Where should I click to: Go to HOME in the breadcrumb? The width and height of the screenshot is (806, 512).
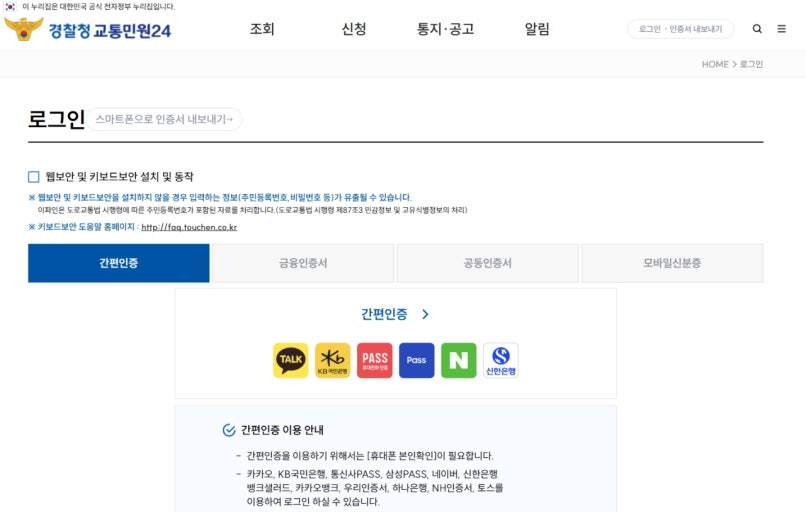pyautogui.click(x=715, y=64)
